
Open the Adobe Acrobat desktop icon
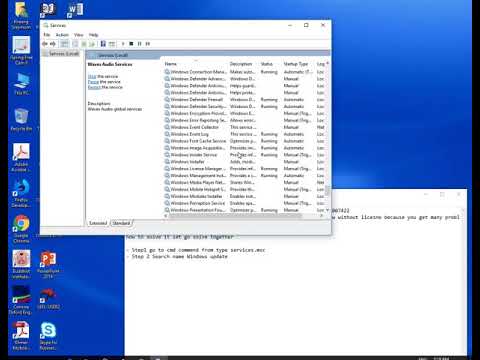point(21,157)
